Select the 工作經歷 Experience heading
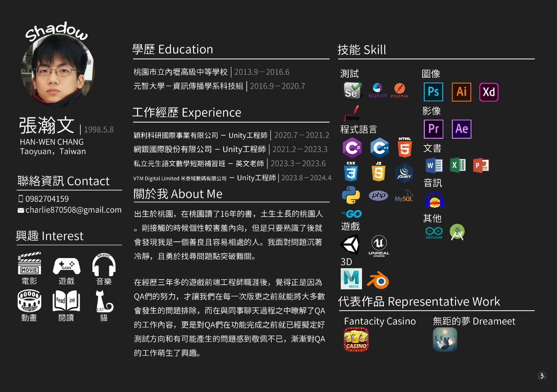The width and height of the screenshot is (557, 392). coord(187,112)
